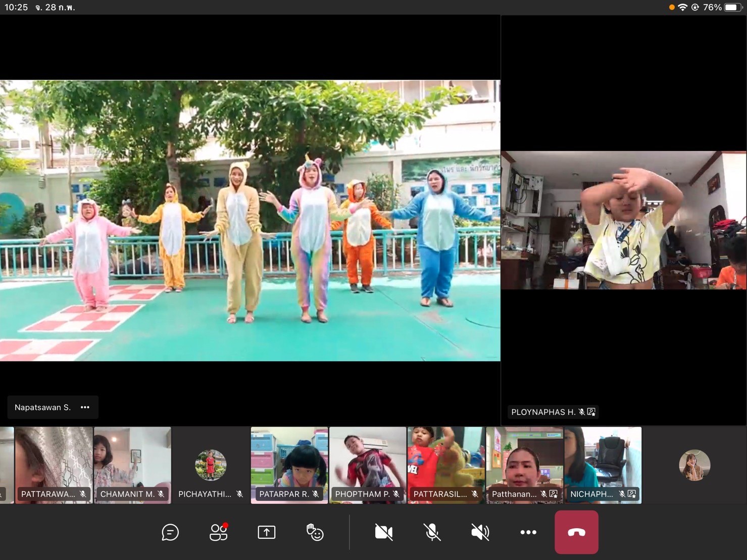This screenshot has width=747, height=560.
Task: Tap the orange microphone-in-use indicator dot
Action: coord(672,7)
